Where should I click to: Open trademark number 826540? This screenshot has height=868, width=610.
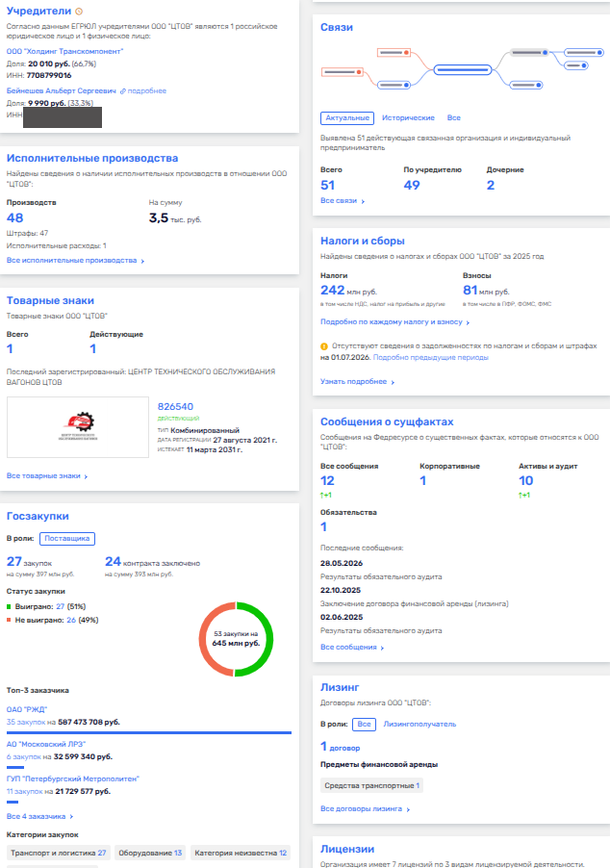click(x=175, y=406)
